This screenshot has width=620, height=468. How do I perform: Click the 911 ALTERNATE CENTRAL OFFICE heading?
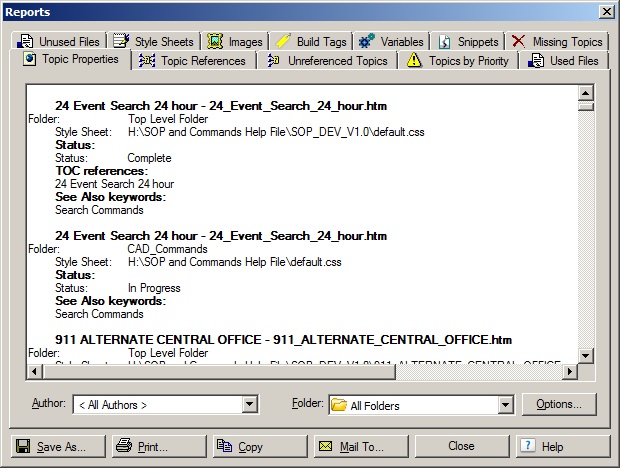click(x=283, y=340)
